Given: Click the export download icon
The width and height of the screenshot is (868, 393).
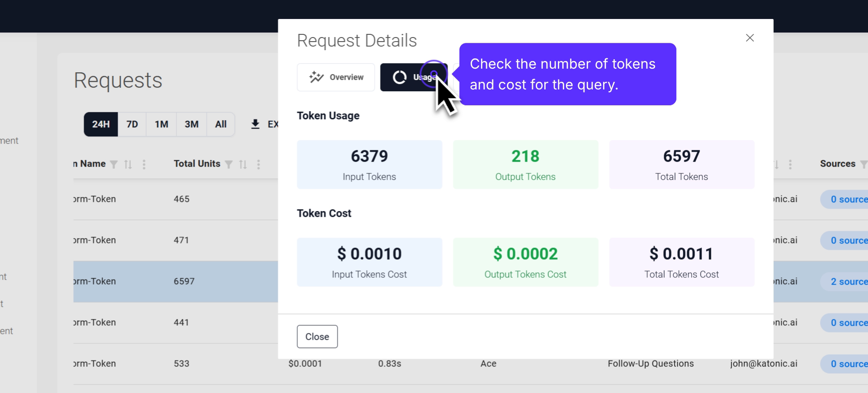Looking at the screenshot, I should (255, 124).
